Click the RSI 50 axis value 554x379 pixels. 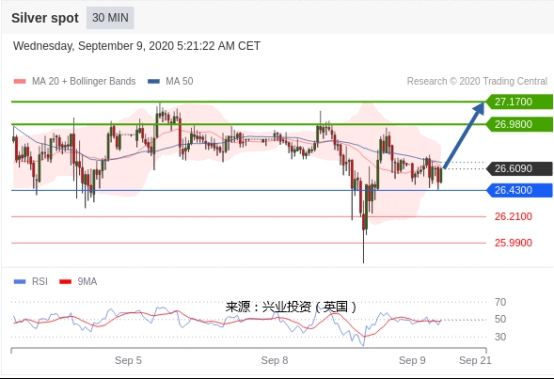tap(500, 319)
